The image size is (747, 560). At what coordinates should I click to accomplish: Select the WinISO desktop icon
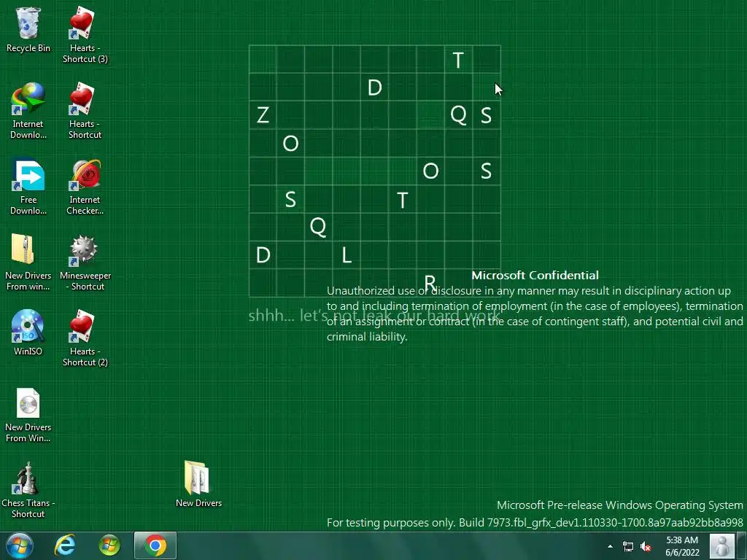pos(28,332)
